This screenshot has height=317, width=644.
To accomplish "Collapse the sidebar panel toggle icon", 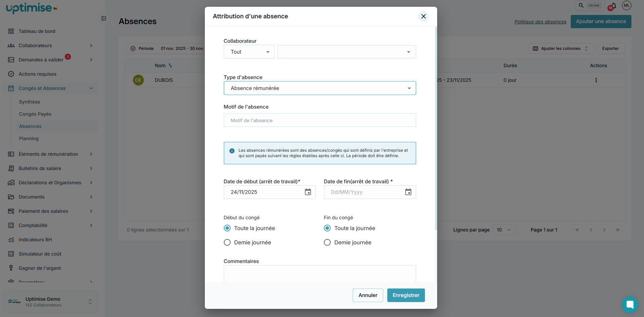I will click(x=104, y=18).
